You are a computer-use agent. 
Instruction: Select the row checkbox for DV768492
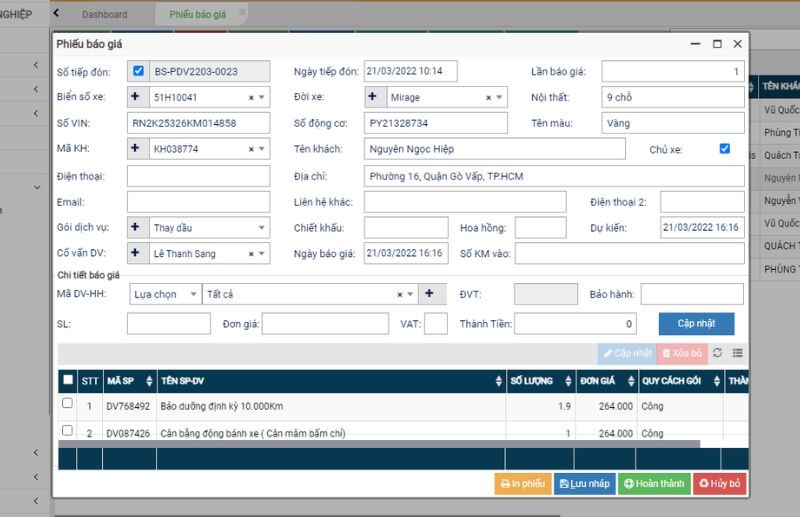(68, 404)
